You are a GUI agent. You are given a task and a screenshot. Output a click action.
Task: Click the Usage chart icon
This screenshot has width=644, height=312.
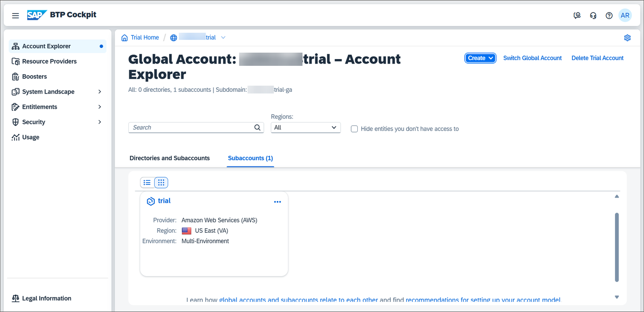click(x=16, y=137)
